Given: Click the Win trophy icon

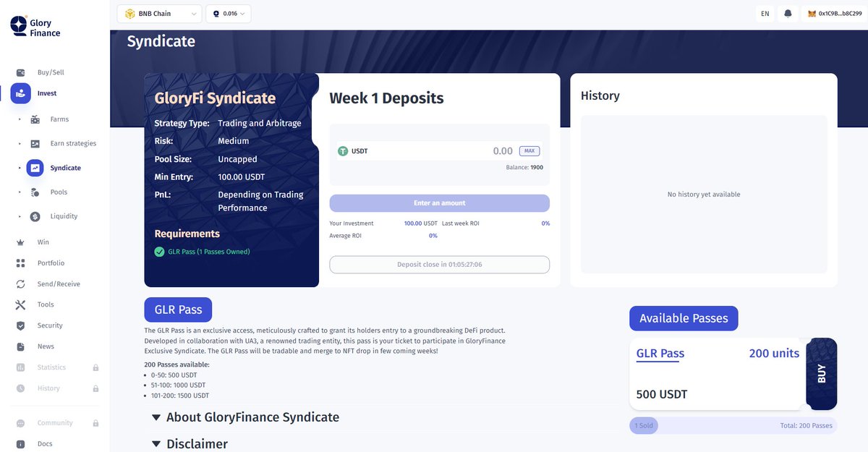Looking at the screenshot, I should 21,242.
